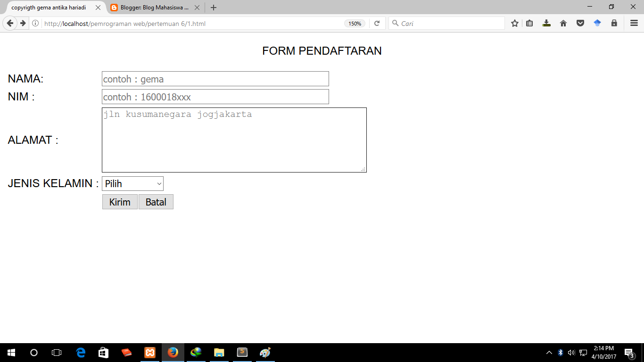This screenshot has height=362, width=644.
Task: Click the lock icon in the toolbar
Action: 614,23
